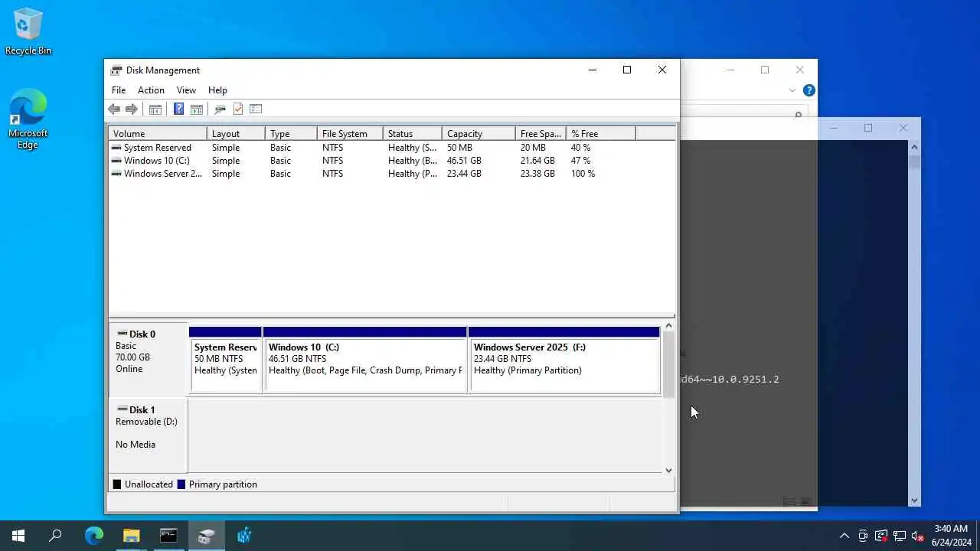Open the View menu
The height and width of the screenshot is (551, 980).
186,90
